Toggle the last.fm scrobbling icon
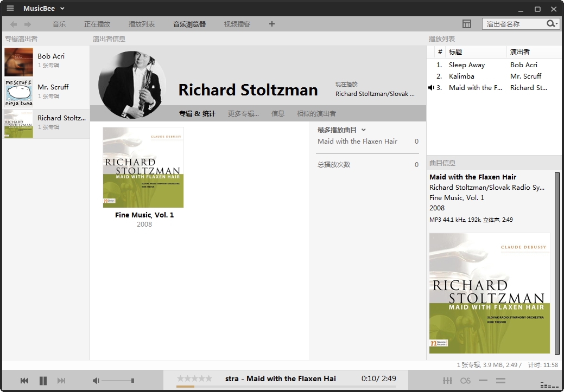Screen dimensions: 564x392 pos(465,381)
